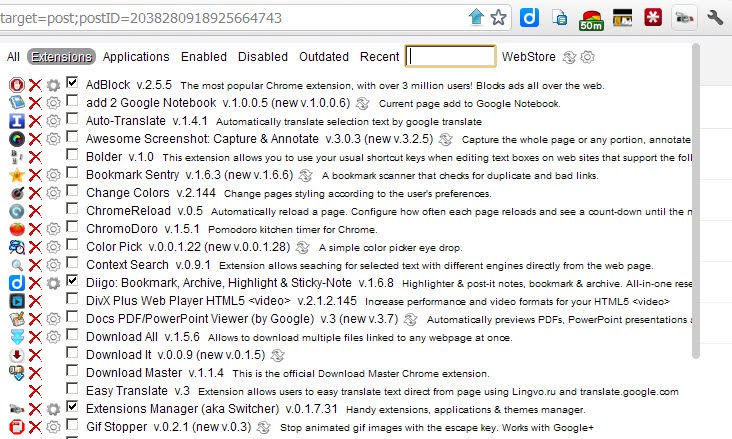Focus the extension search field
Image resolution: width=732 pixels, height=439 pixels.
pyautogui.click(x=450, y=57)
